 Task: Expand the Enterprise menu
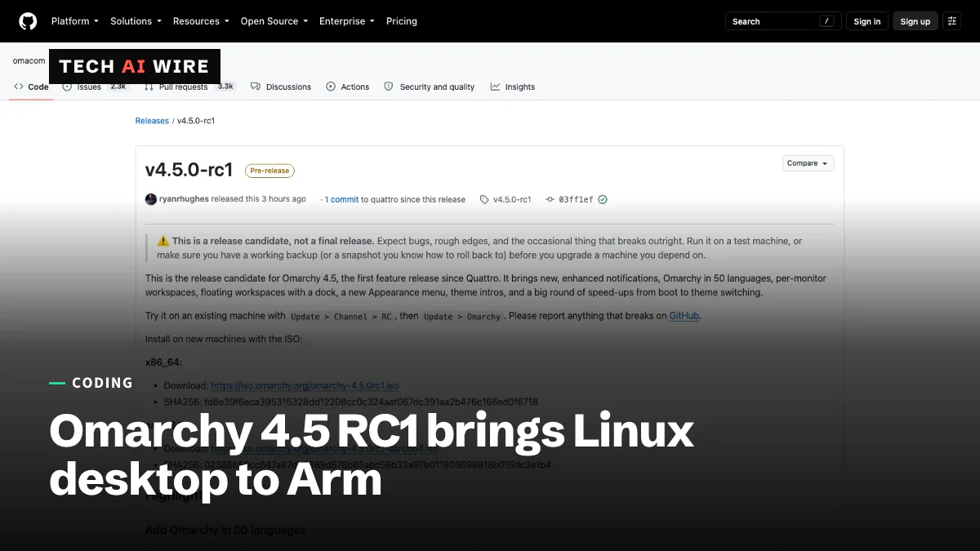click(x=347, y=21)
